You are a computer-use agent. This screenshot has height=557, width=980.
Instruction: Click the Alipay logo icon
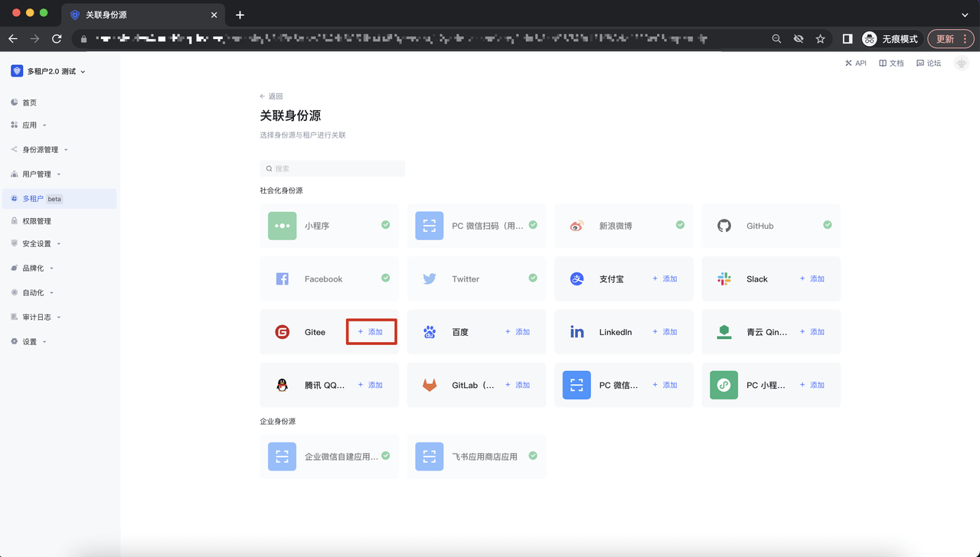[x=577, y=279]
